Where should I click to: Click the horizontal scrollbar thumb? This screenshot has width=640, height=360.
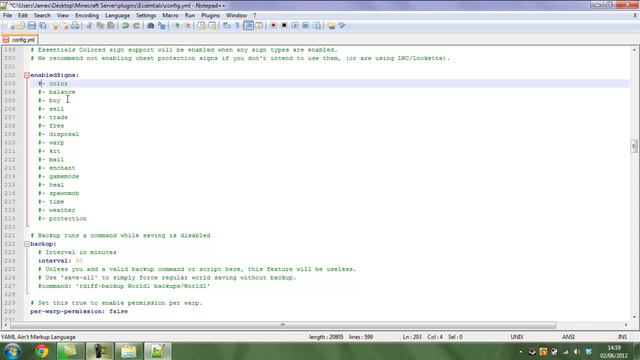coord(283,325)
